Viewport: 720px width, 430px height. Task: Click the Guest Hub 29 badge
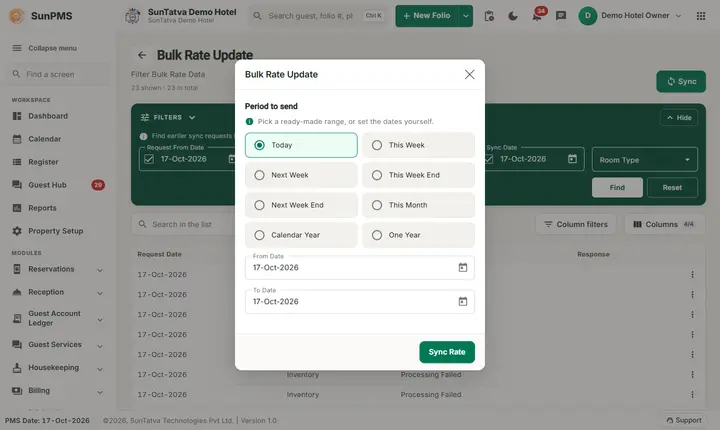point(98,185)
